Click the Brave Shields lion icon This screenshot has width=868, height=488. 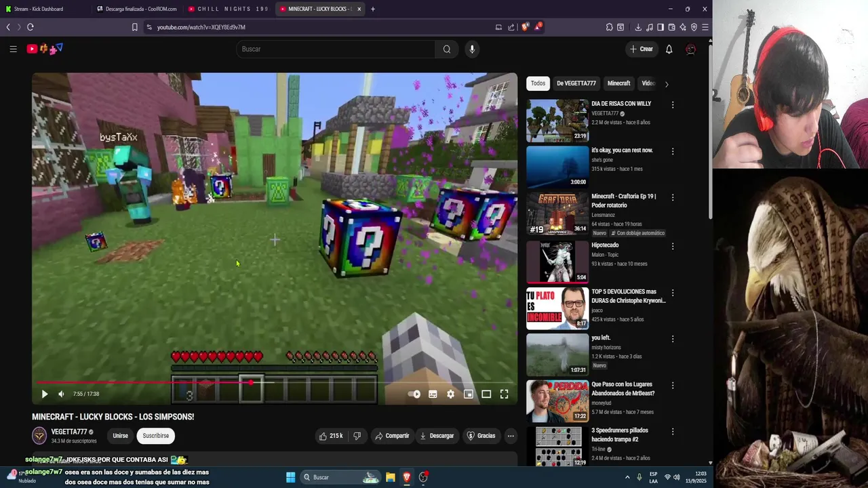coord(525,27)
